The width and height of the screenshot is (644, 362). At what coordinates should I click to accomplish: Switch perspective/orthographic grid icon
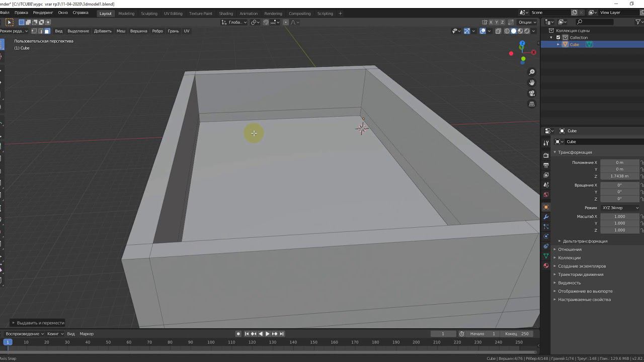532,104
